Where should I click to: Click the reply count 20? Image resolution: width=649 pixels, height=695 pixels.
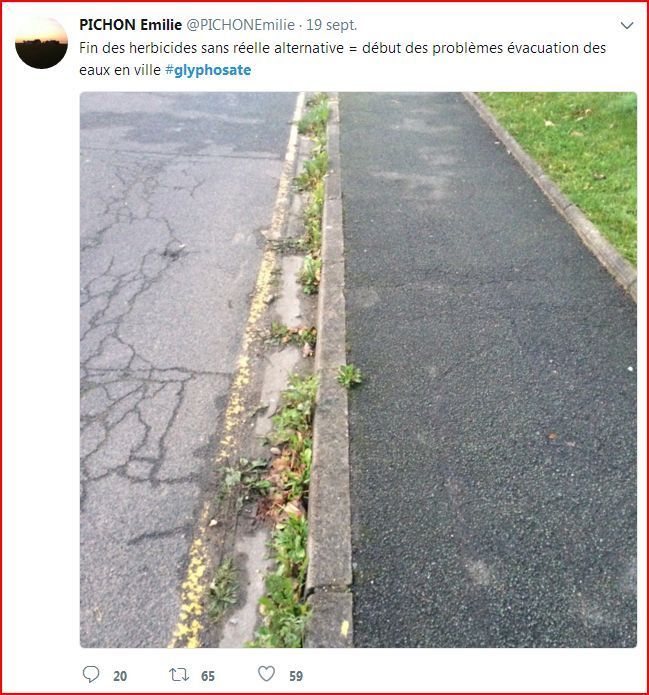[120, 676]
